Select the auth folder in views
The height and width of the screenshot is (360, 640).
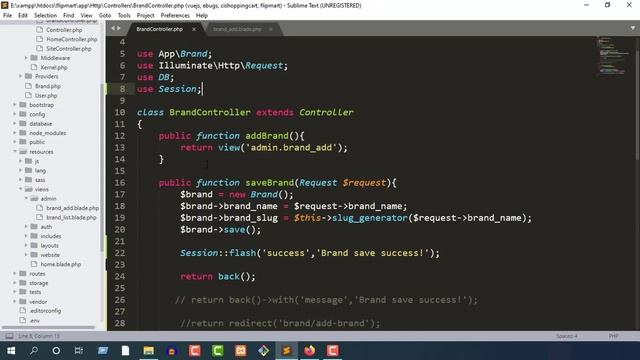[46, 227]
